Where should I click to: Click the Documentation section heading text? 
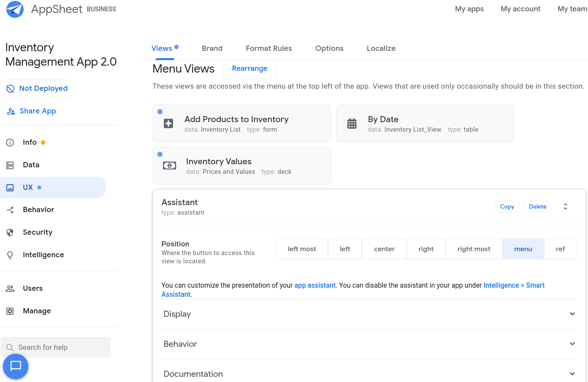click(193, 374)
